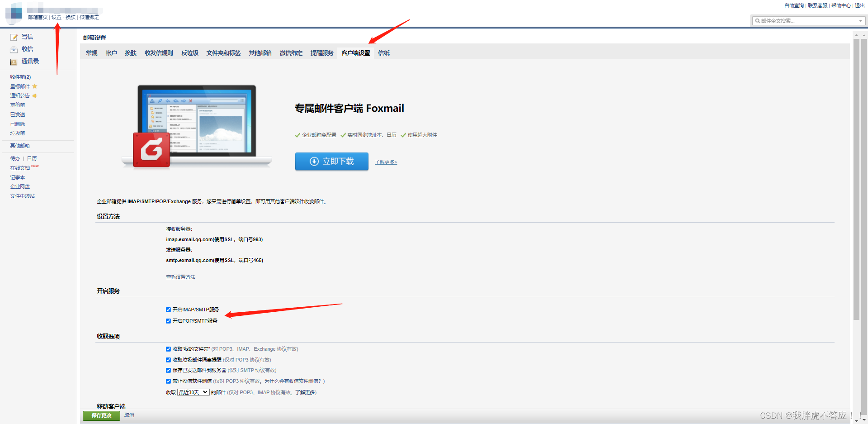
Task: Click the blurred account avatar logo
Action: 14,13
